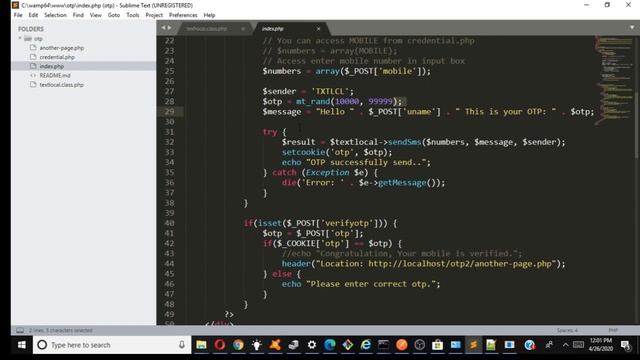Change indentation via Spaces: 4
The image size is (640, 360).
point(567,330)
